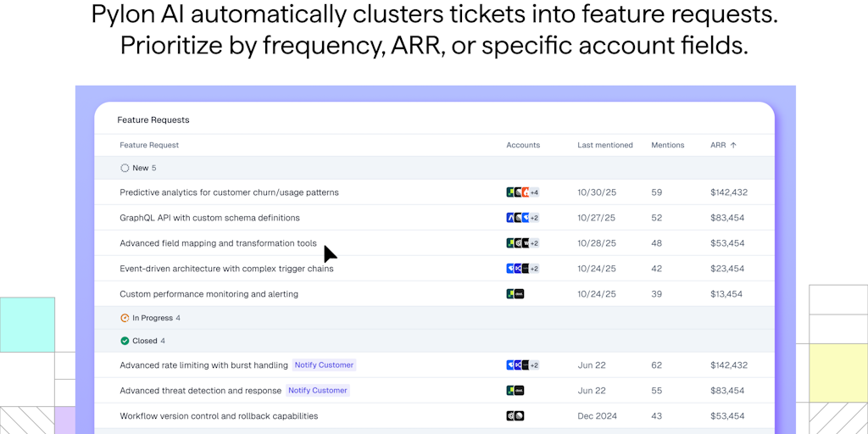Click the orange In Progress status icon

tap(125, 318)
